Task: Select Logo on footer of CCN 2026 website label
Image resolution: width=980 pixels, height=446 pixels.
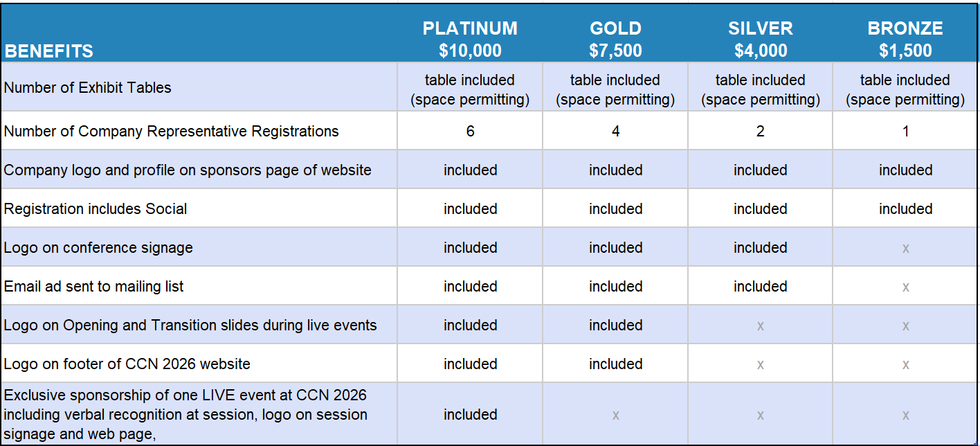Action: [x=127, y=364]
